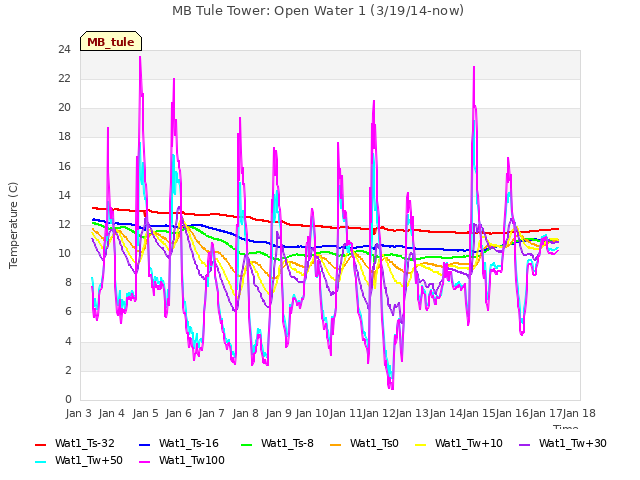Click the Jan 13 x-axis tick label
The width and height of the screenshot is (640, 480).
pos(412,413)
